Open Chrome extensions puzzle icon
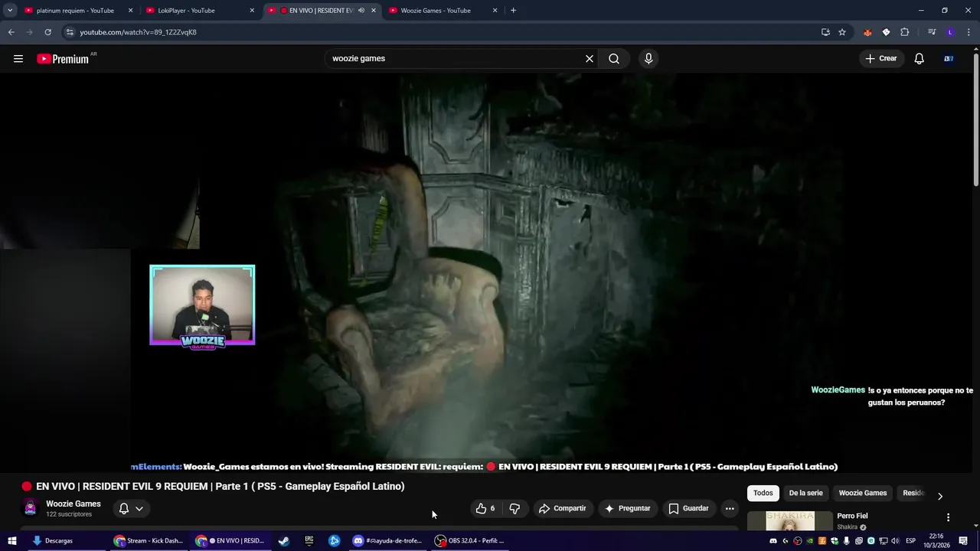The width and height of the screenshot is (980, 551). 904,32
